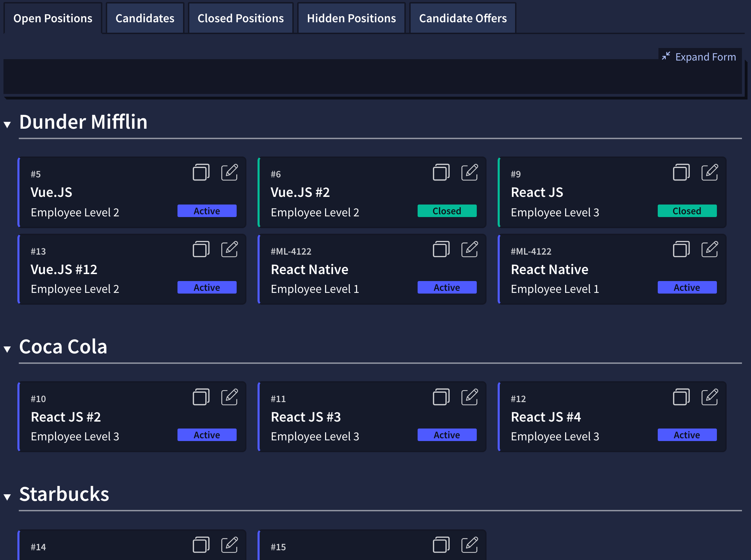Click Active badge on Vue.JS #12

207,287
